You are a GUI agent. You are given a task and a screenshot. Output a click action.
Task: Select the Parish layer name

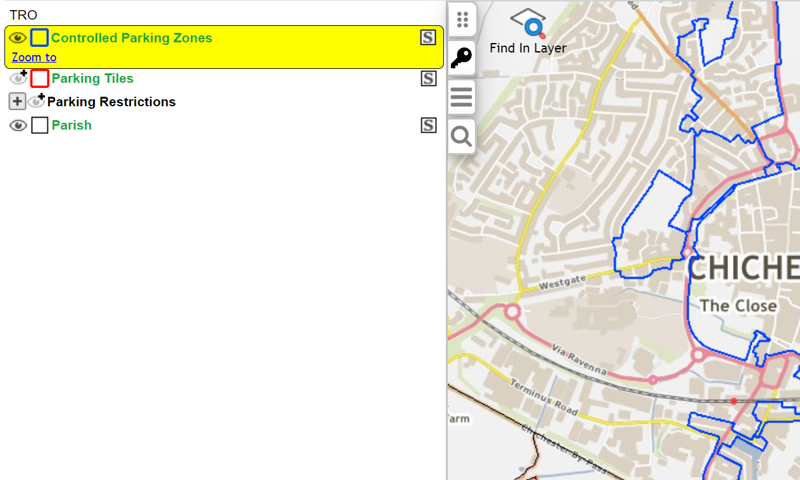click(x=71, y=125)
